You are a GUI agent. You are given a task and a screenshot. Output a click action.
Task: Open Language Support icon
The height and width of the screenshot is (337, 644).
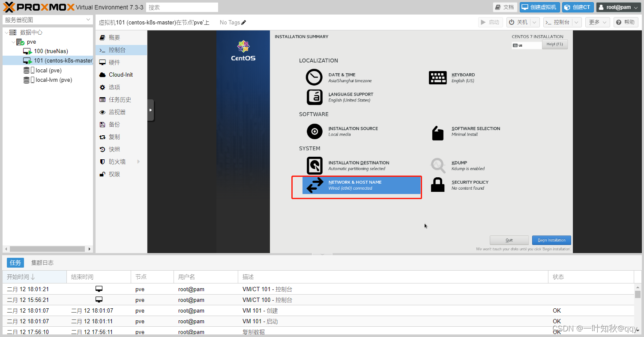pyautogui.click(x=315, y=97)
